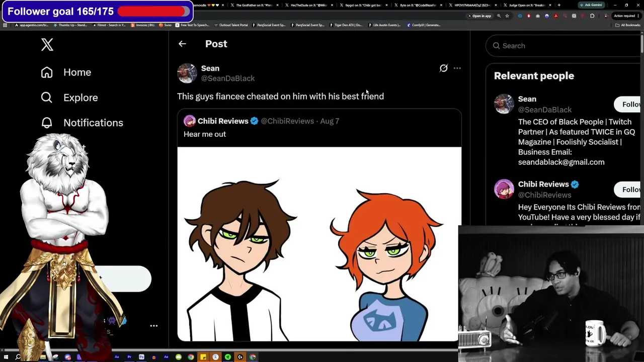644x362 pixels.
Task: Go to Home feed icon
Action: click(x=47, y=72)
